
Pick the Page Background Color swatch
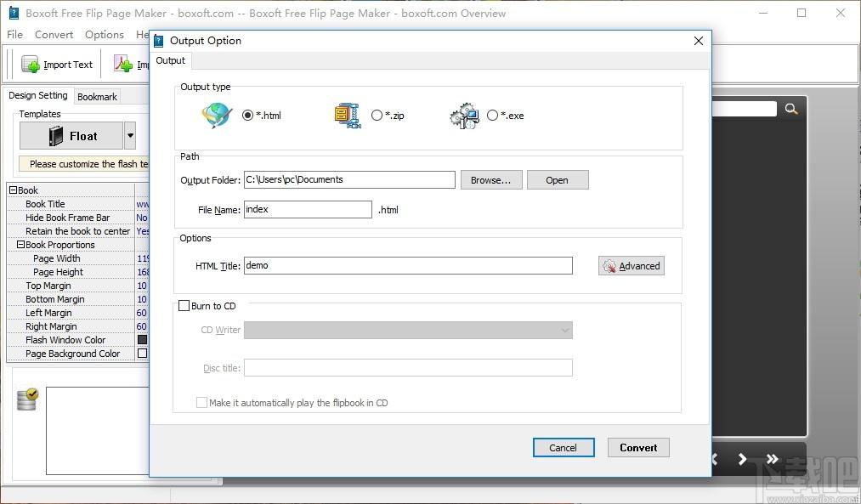(142, 354)
